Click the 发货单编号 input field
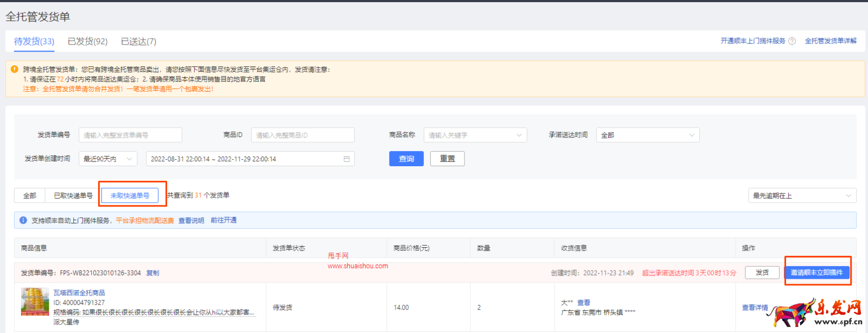Viewport: 868px width, 333px height. point(130,135)
